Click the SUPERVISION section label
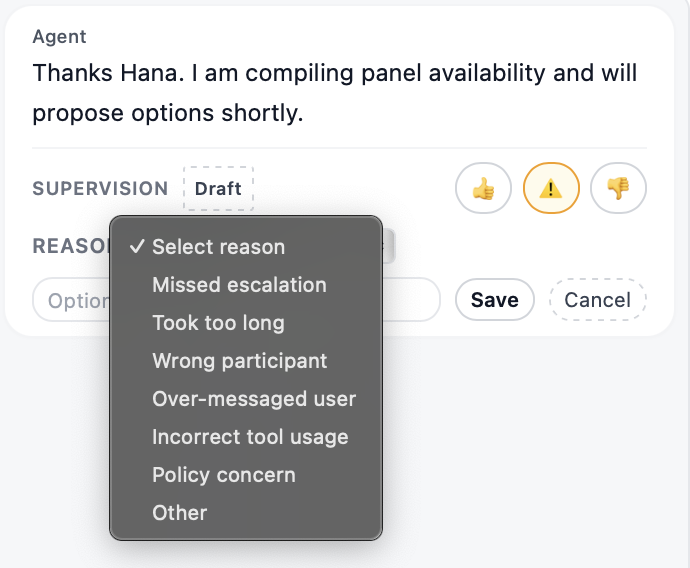Screen dimensions: 690x568 click(100, 189)
